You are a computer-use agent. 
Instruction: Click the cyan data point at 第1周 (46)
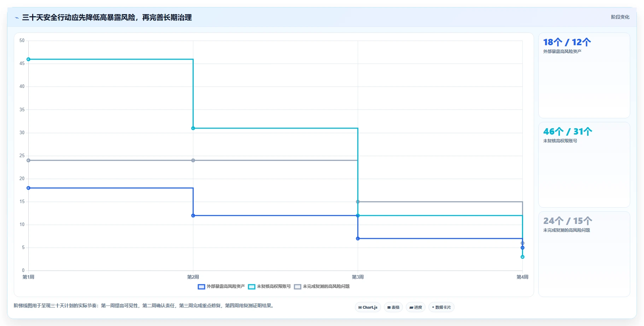(x=29, y=59)
